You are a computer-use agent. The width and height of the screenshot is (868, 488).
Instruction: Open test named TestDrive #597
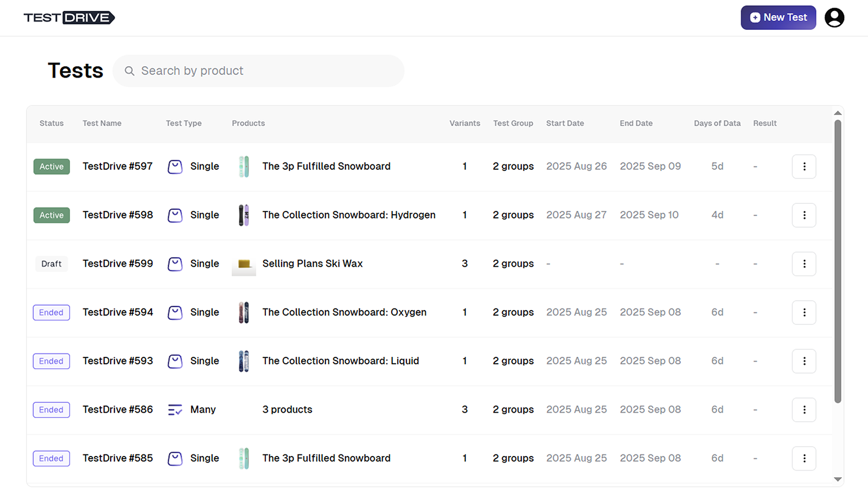pyautogui.click(x=118, y=166)
